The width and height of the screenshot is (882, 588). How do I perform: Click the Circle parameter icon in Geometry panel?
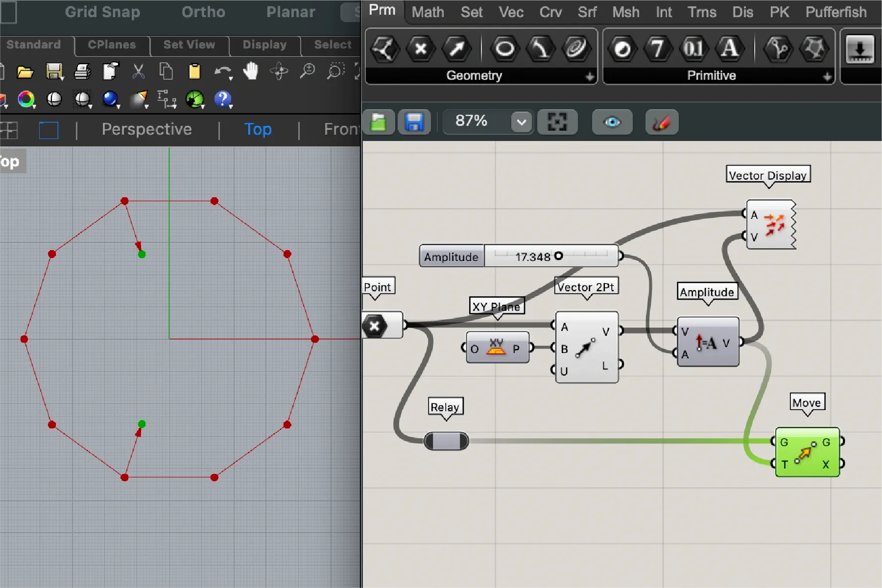[x=504, y=49]
